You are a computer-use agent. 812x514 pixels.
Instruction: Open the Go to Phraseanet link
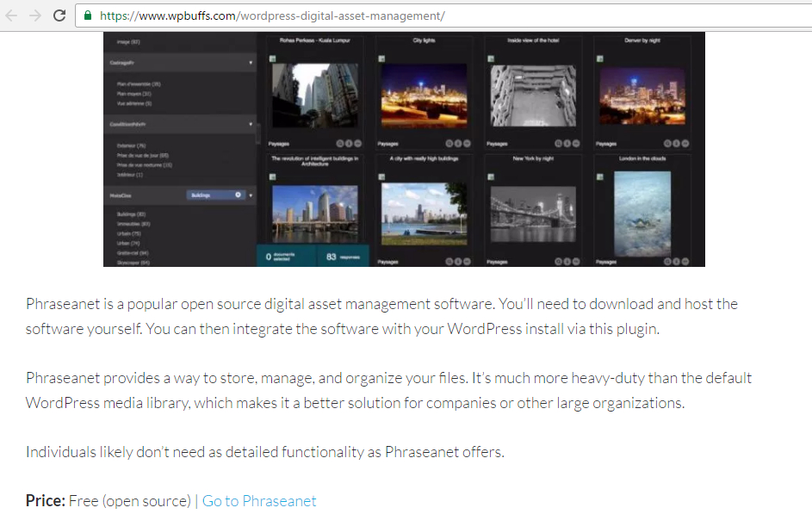click(259, 501)
